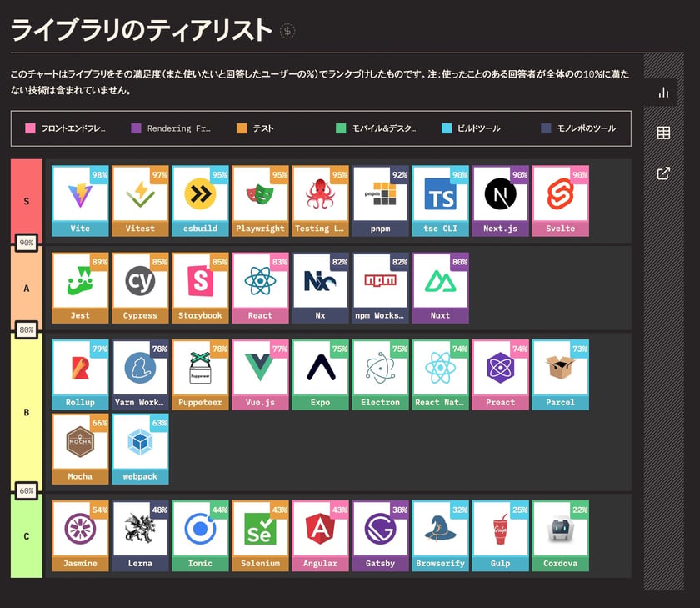Open the Playwright masks icon card
Screen dimensions: 700x608
click(260, 201)
